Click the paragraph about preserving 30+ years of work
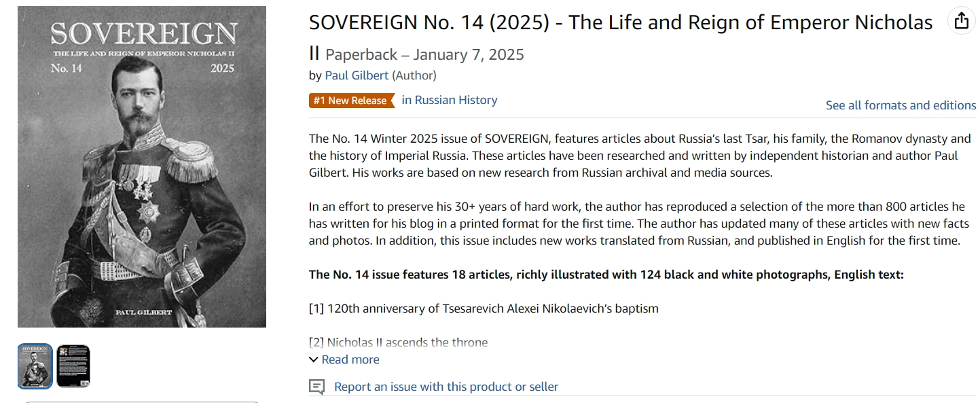 click(x=638, y=223)
